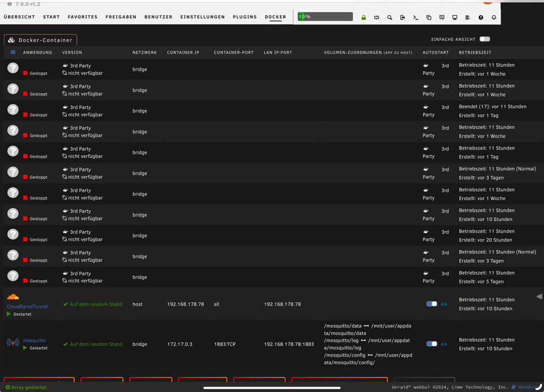Click the Cloudflare cloud container icon
The height and width of the screenshot is (392, 544).
point(13,297)
